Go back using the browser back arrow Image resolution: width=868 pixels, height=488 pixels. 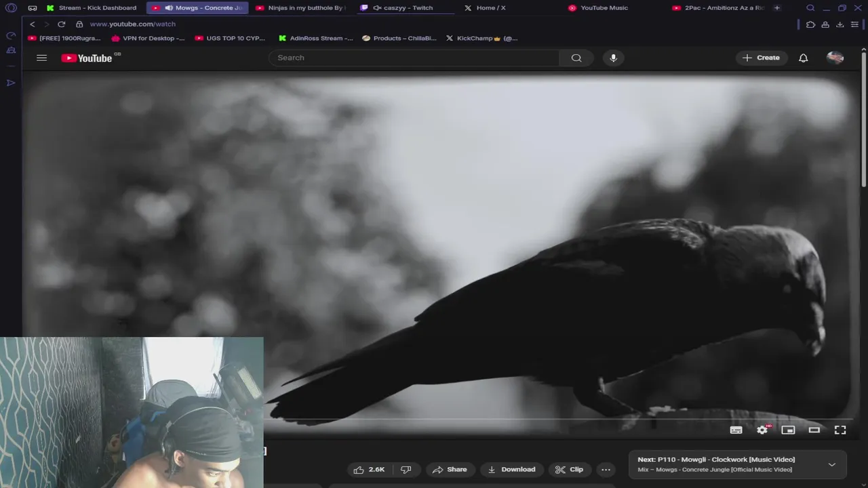(x=32, y=24)
